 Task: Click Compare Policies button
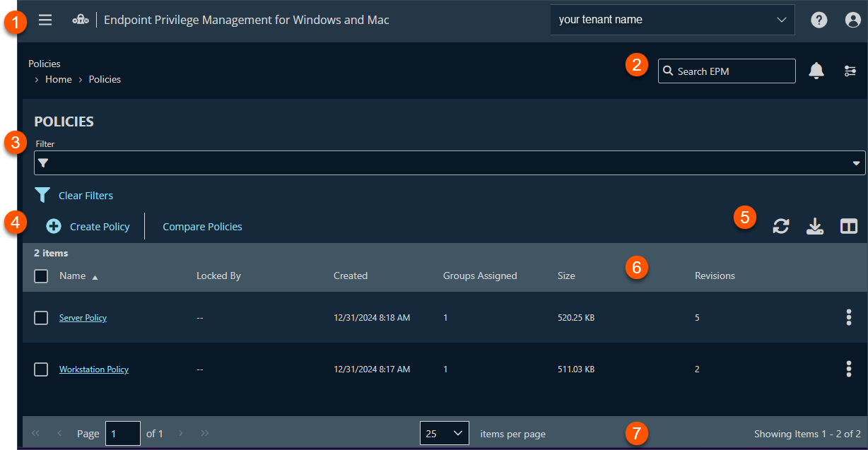pyautogui.click(x=202, y=227)
